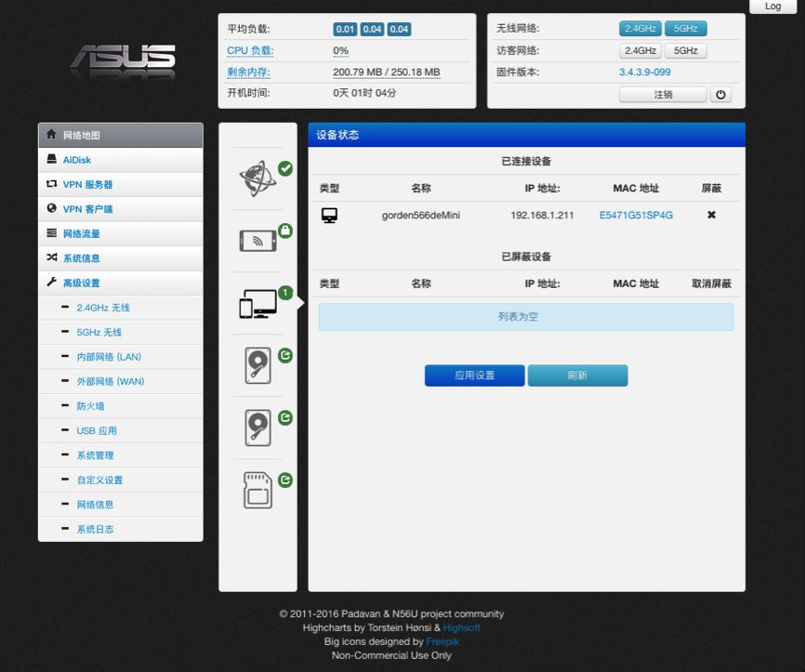Viewport: 805px width, 672px height.
Task: Click the bars icon beside 网络流量
Action: 51,233
